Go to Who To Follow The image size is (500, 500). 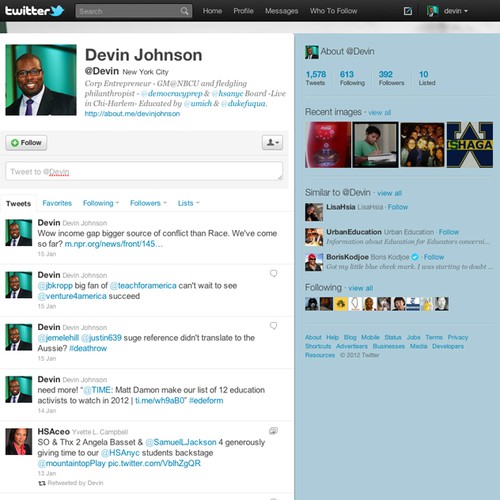point(333,11)
